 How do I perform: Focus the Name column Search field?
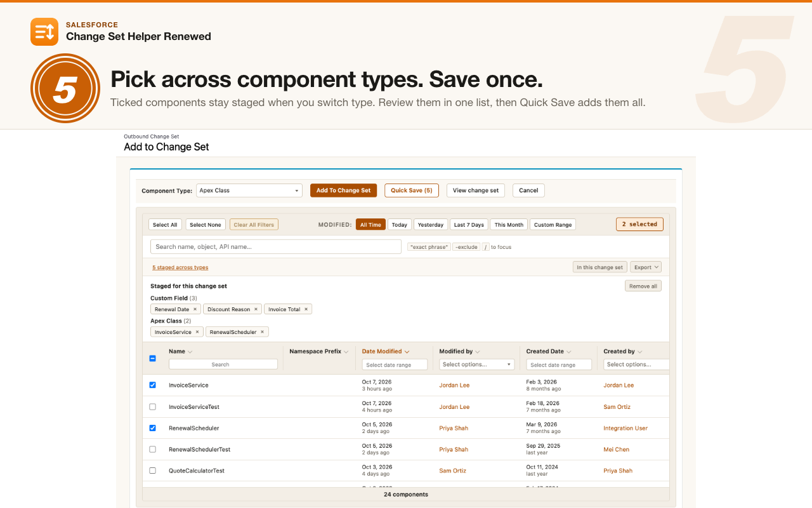(x=223, y=364)
